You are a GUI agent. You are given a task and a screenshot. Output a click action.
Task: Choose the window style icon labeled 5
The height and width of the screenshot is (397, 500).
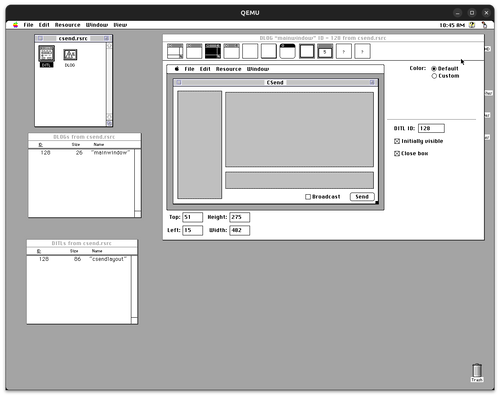[325, 51]
